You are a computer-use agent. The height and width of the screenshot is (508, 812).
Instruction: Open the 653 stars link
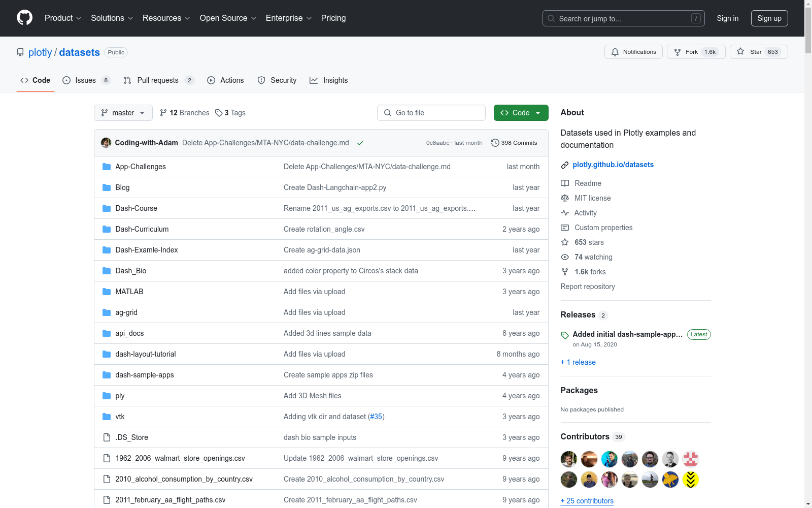(589, 242)
